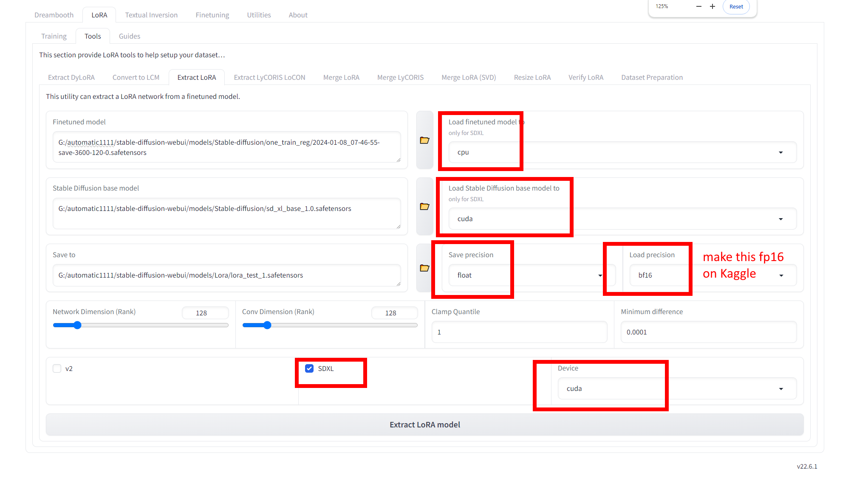Go to the Resize LoRA tab
The width and height of the screenshot is (868, 486).
click(532, 77)
